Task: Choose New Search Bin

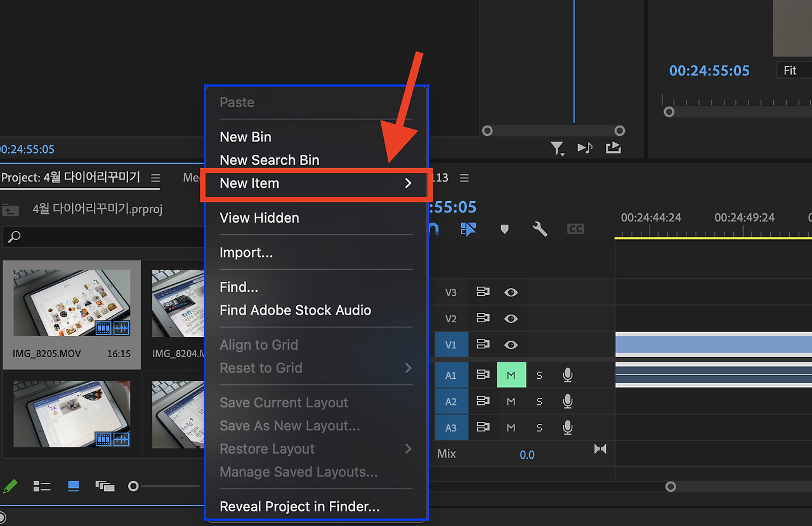Action: click(270, 160)
